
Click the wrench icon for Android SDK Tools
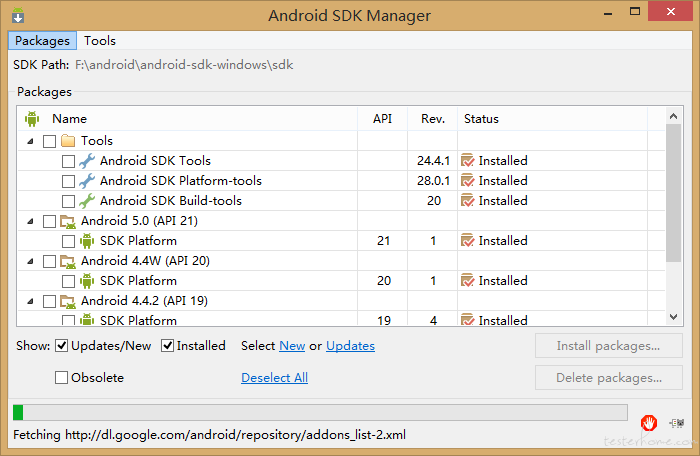point(87,161)
